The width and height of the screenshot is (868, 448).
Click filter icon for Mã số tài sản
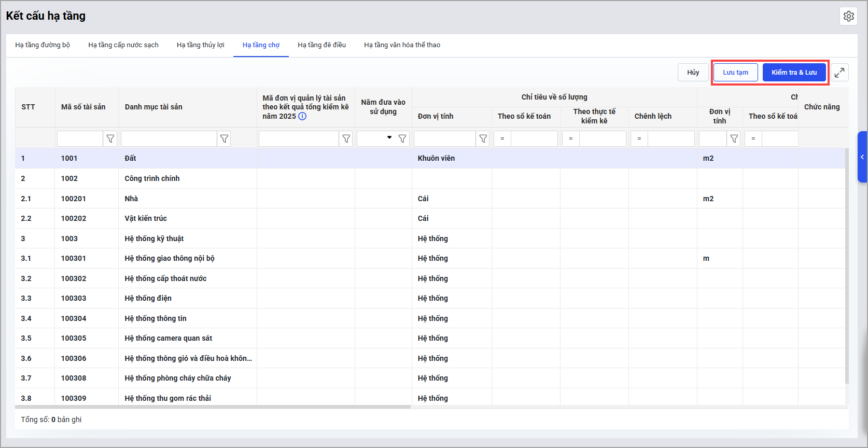110,139
